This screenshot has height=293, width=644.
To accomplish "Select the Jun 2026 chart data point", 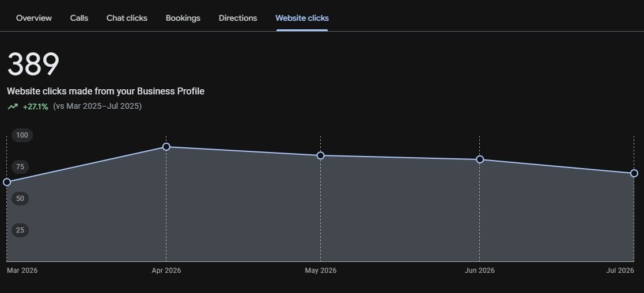I will click(480, 159).
